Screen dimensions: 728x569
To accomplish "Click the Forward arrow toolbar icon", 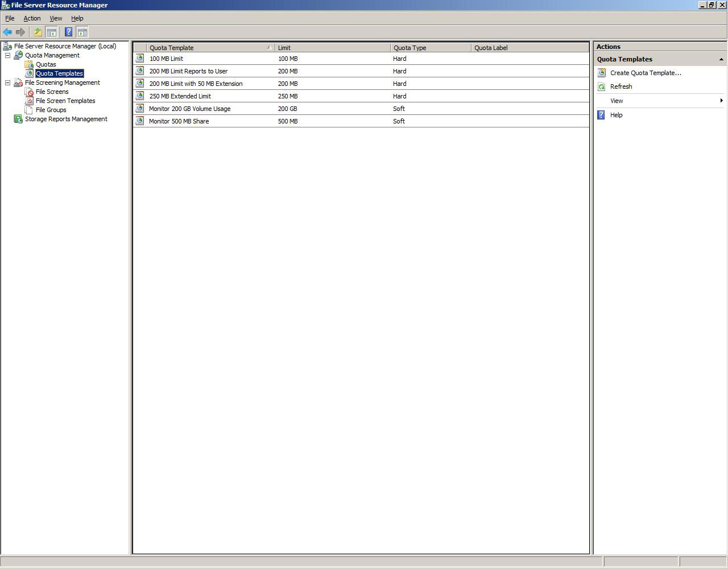I will tap(20, 32).
